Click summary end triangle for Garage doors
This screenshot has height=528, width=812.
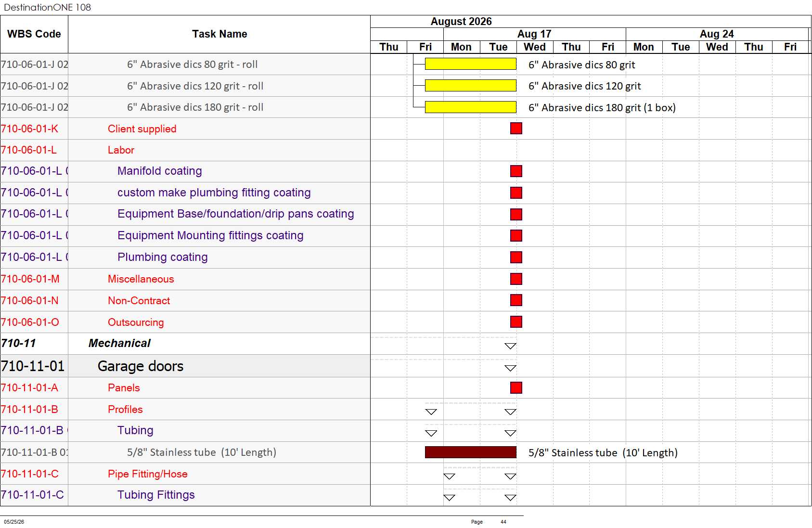pos(510,368)
